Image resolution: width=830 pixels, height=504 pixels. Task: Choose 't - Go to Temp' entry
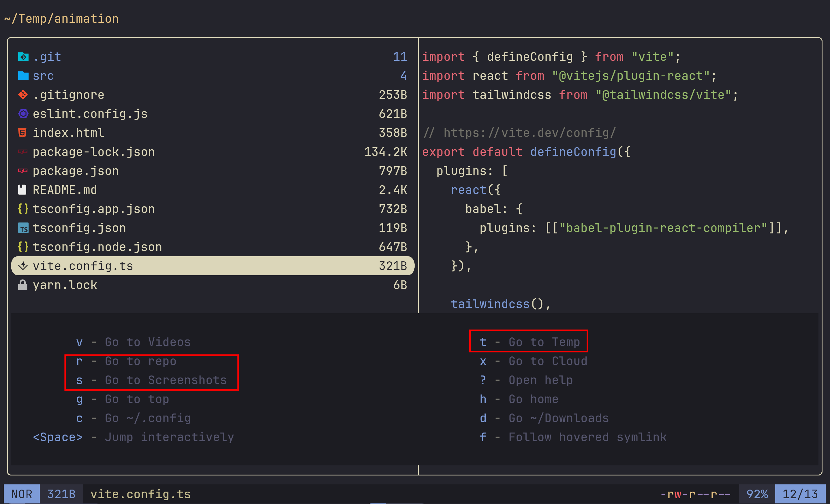(530, 342)
